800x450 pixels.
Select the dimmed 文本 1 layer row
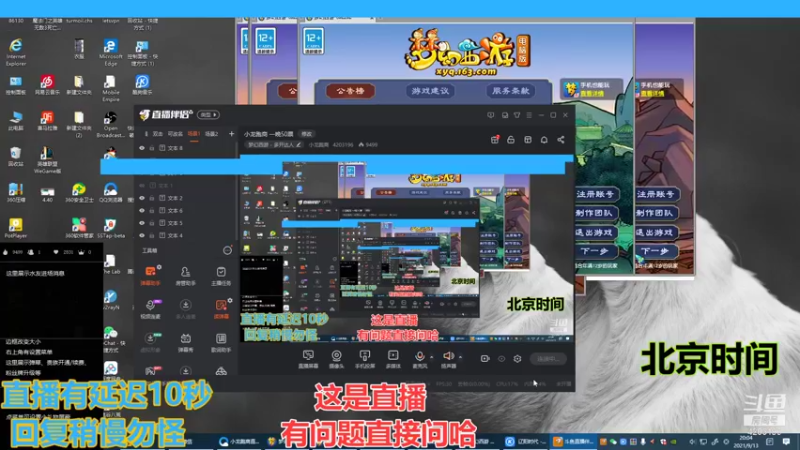point(185,186)
